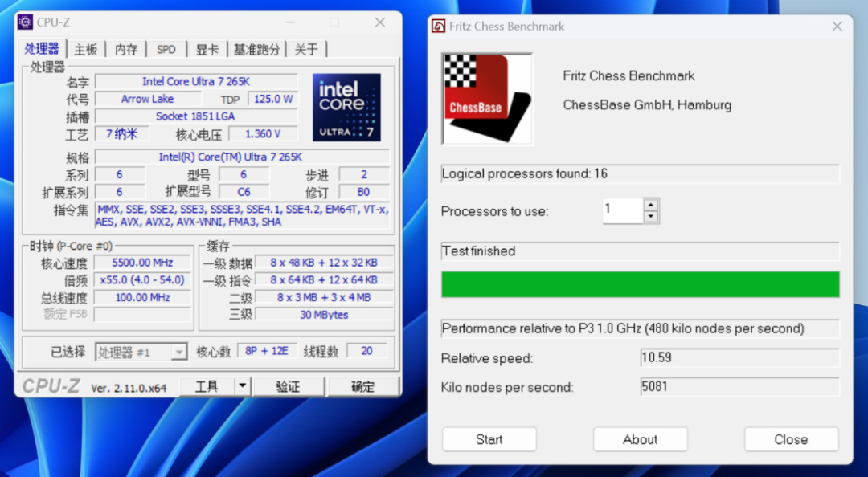Screen dimensions: 868x477
Task: Click the 修订 value B0
Action: pos(364,192)
